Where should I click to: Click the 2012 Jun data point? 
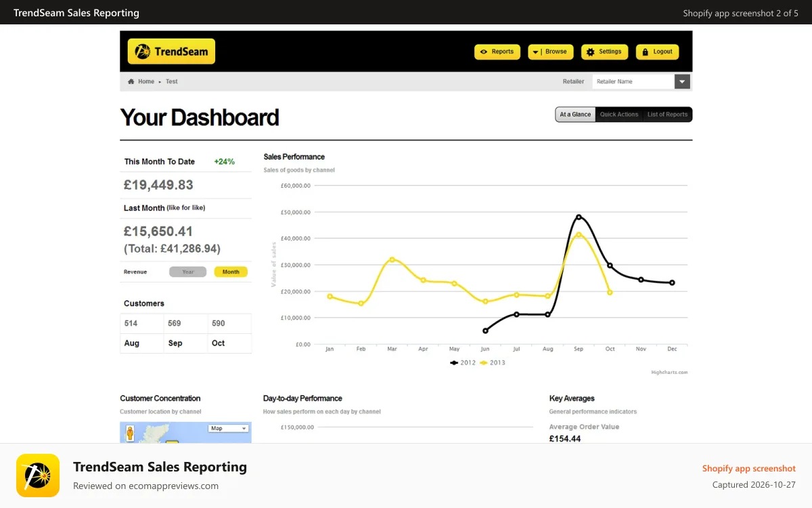tap(485, 331)
